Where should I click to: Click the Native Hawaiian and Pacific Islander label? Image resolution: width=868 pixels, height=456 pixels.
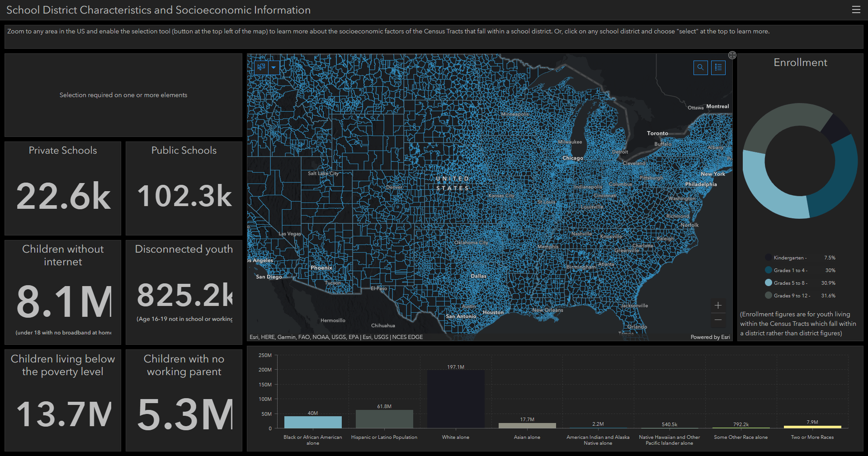[670, 440]
